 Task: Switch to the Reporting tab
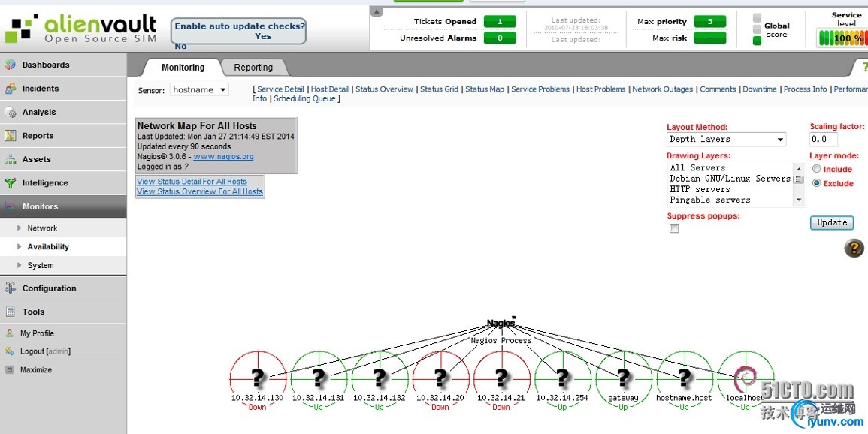[x=253, y=68]
